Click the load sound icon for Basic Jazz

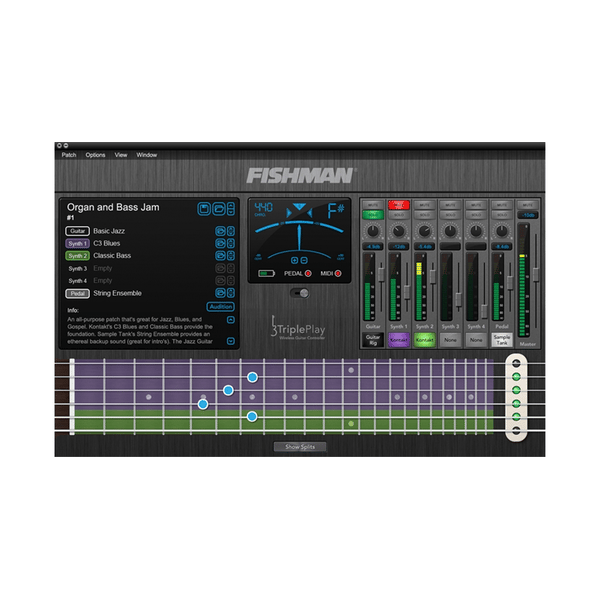220,231
